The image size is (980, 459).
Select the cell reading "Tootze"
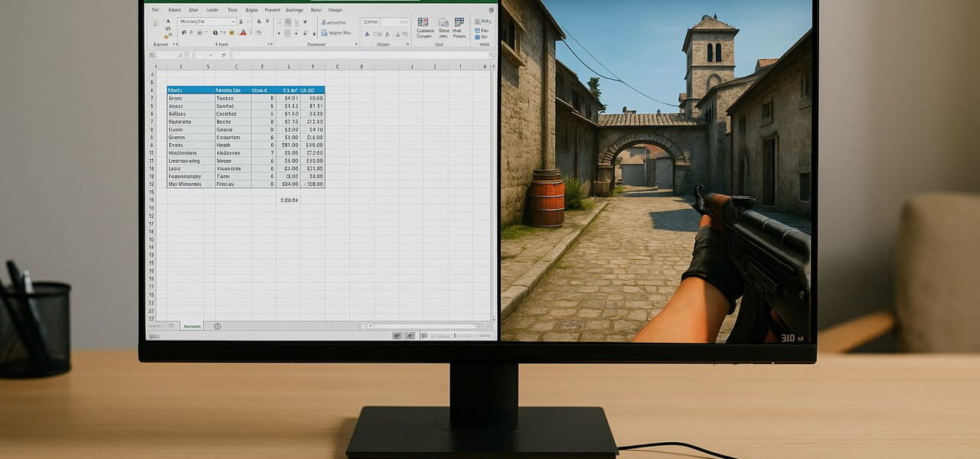tap(233, 98)
